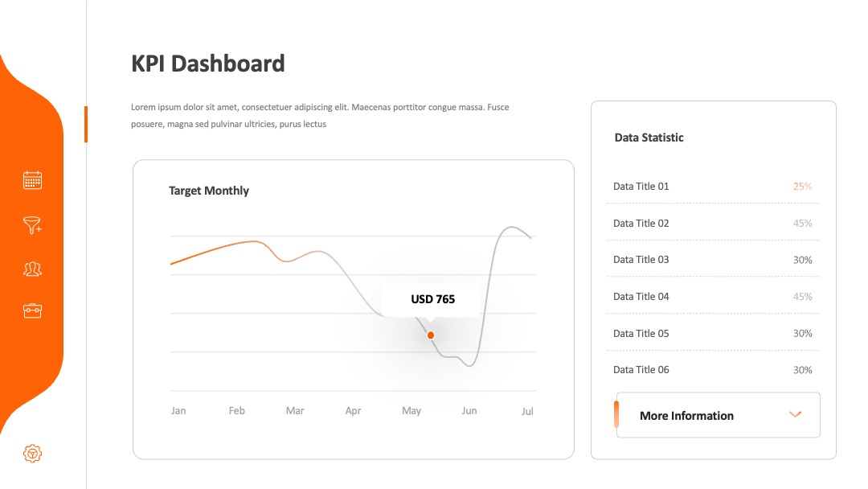Open settings gear icon at bottom
This screenshot has width=868, height=489.
[32, 454]
